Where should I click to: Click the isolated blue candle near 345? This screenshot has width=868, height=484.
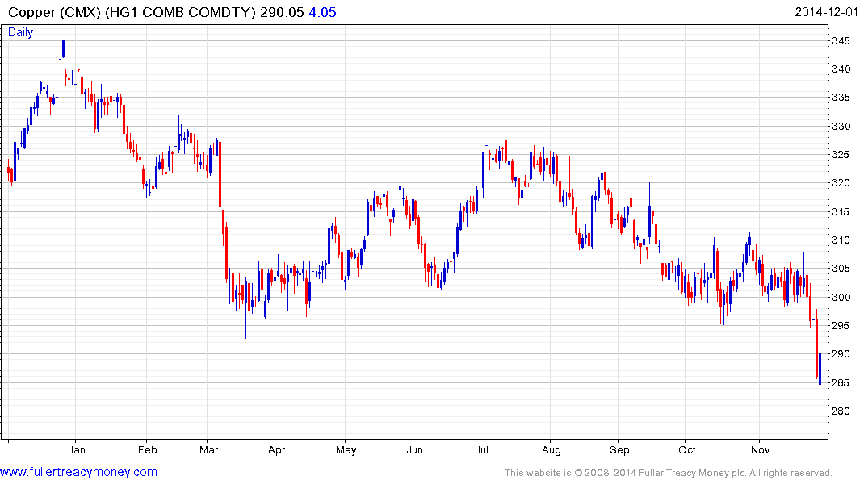[63, 48]
